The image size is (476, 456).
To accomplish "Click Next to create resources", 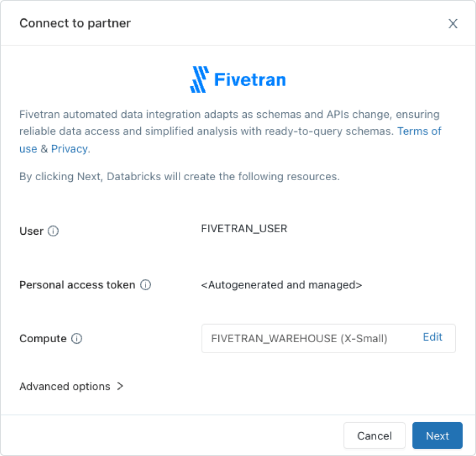I will tap(437, 436).
